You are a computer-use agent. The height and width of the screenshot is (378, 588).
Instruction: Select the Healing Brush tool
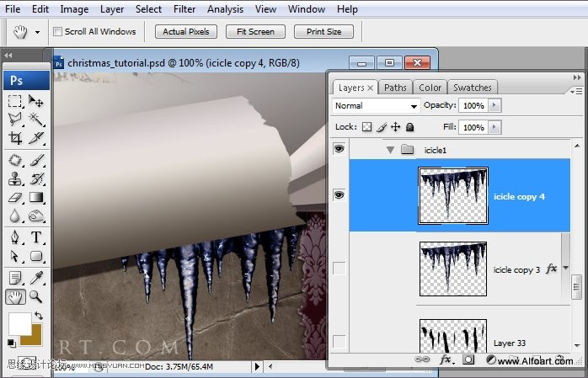tap(15, 161)
